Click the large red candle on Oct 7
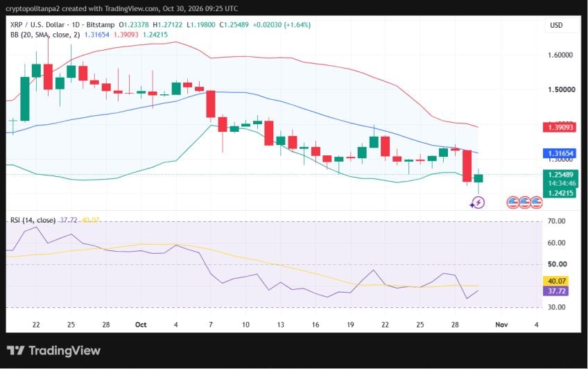 211,104
